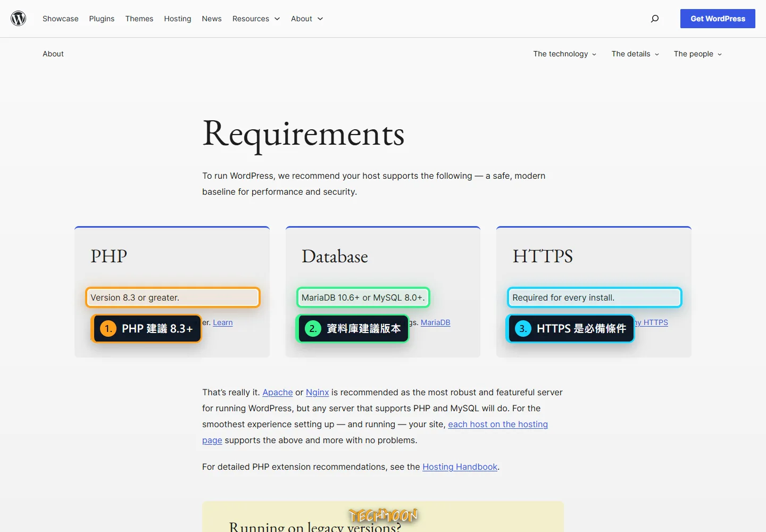This screenshot has width=766, height=532.
Task: Select Hosting in the top navigation
Action: tap(178, 19)
